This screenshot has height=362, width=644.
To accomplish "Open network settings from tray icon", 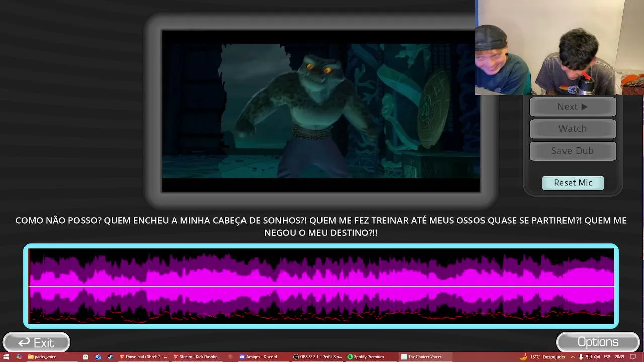I will coord(589,357).
